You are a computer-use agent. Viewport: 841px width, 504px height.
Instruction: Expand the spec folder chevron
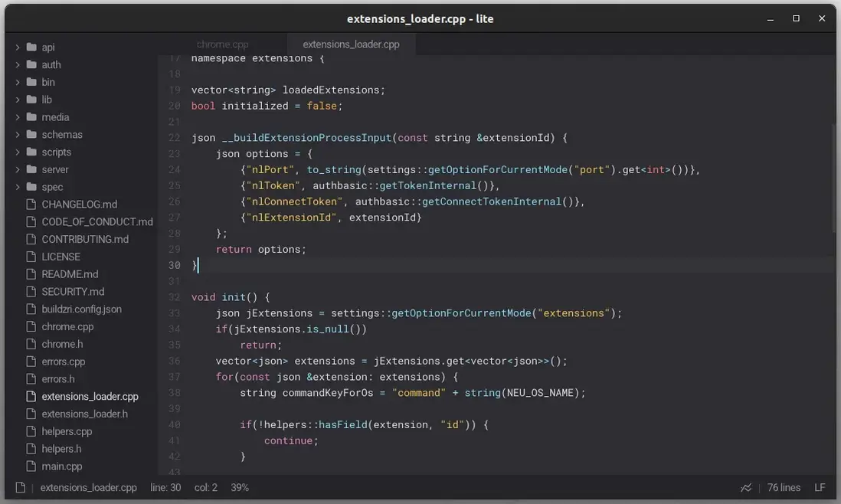(x=18, y=187)
